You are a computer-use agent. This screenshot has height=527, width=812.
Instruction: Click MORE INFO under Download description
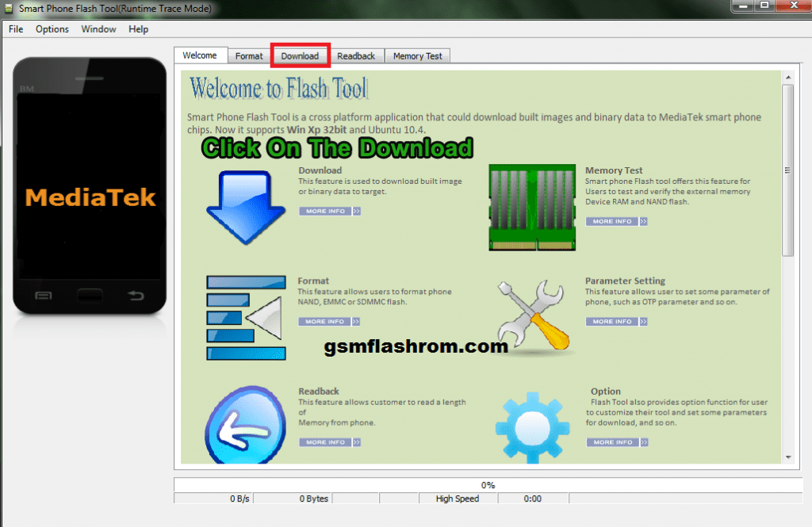(329, 212)
